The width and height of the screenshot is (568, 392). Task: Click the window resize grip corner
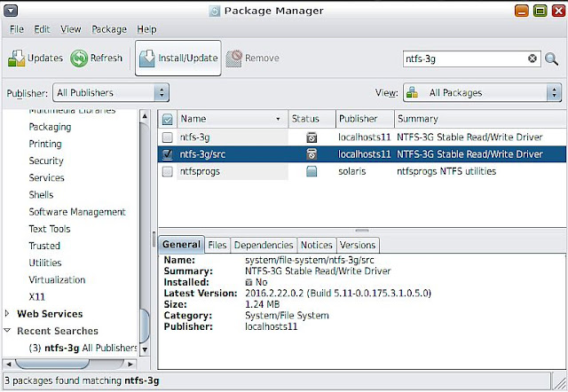pyautogui.click(x=560, y=382)
